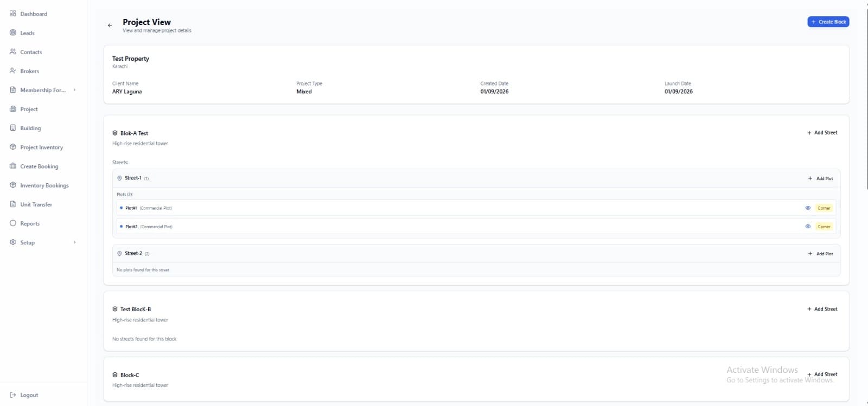Click the layers icon beside Blok-A Test
Image resolution: width=868 pixels, height=406 pixels.
(x=115, y=133)
